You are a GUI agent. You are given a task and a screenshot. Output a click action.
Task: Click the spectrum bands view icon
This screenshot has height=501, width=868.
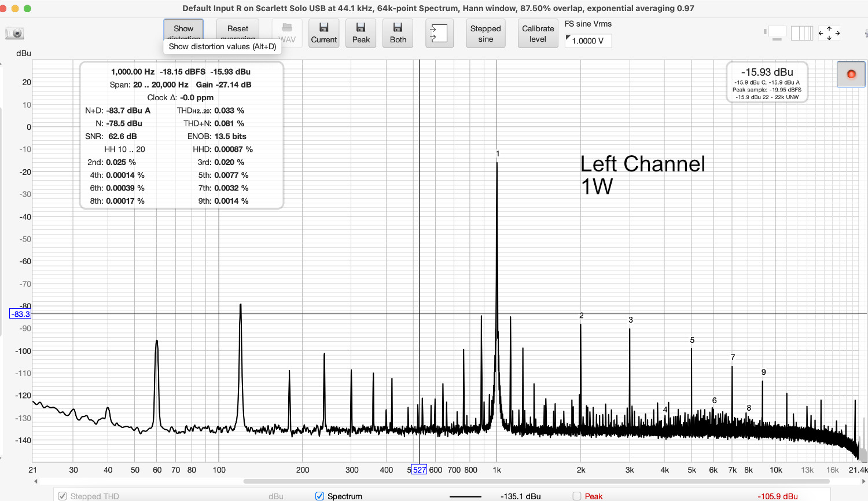(x=801, y=33)
